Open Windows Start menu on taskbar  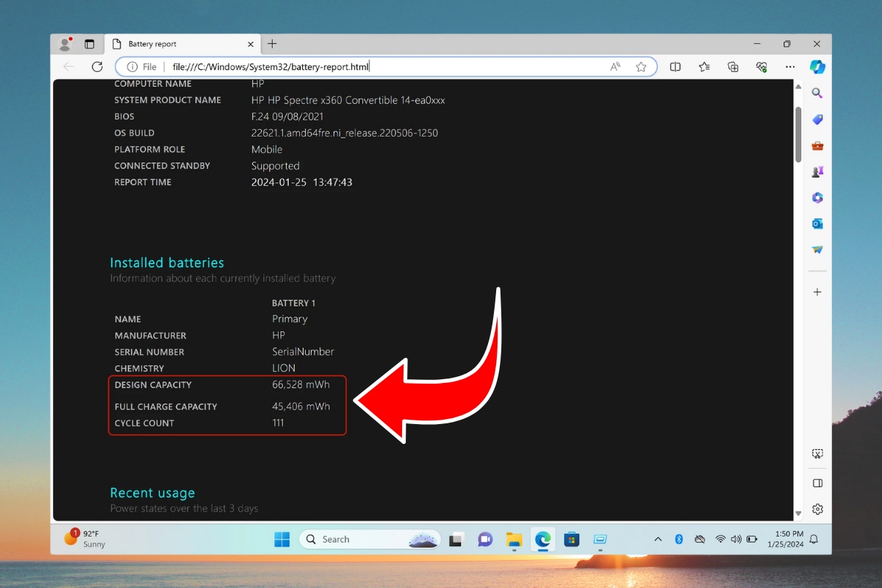click(x=282, y=539)
